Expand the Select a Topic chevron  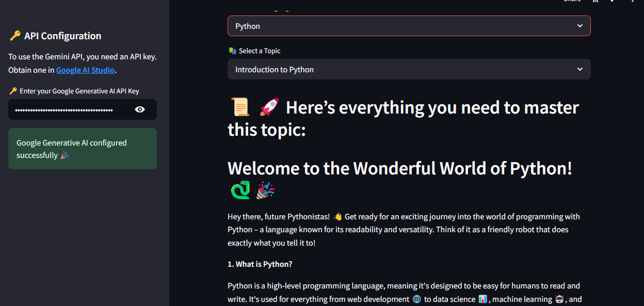[x=579, y=69]
